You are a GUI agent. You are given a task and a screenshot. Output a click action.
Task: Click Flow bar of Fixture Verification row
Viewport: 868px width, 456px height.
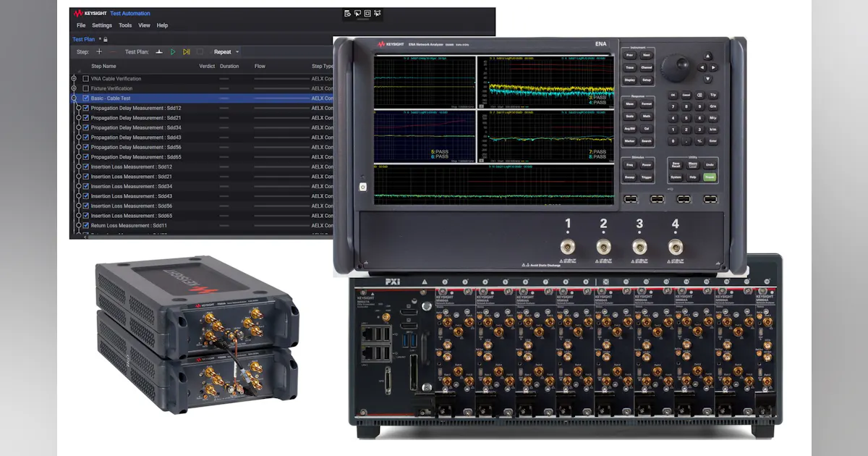pos(281,88)
